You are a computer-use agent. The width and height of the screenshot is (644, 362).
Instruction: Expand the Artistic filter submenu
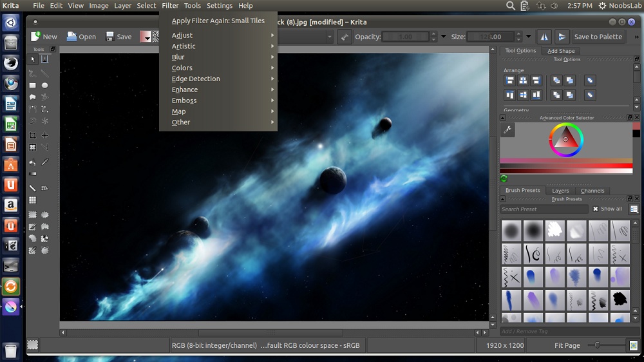[218, 46]
